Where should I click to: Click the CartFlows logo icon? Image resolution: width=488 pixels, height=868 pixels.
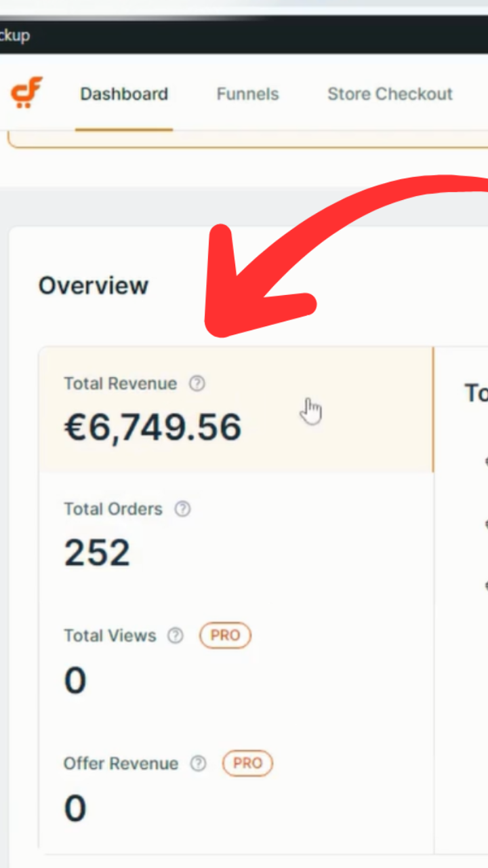coord(26,93)
